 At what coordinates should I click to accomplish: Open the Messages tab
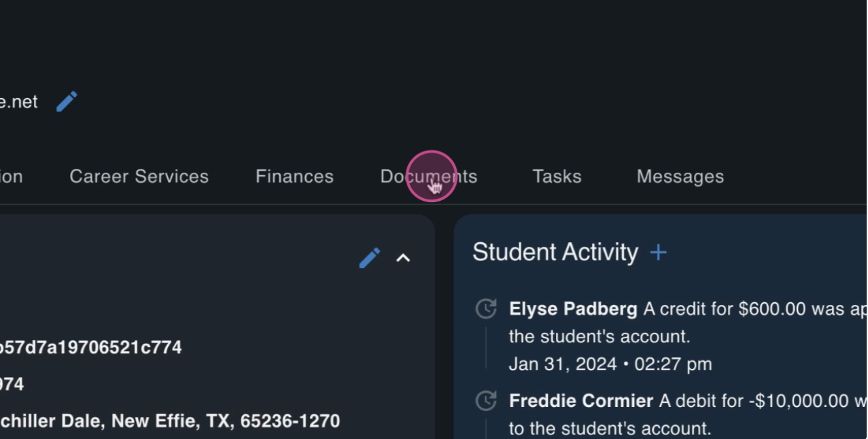pyautogui.click(x=680, y=176)
